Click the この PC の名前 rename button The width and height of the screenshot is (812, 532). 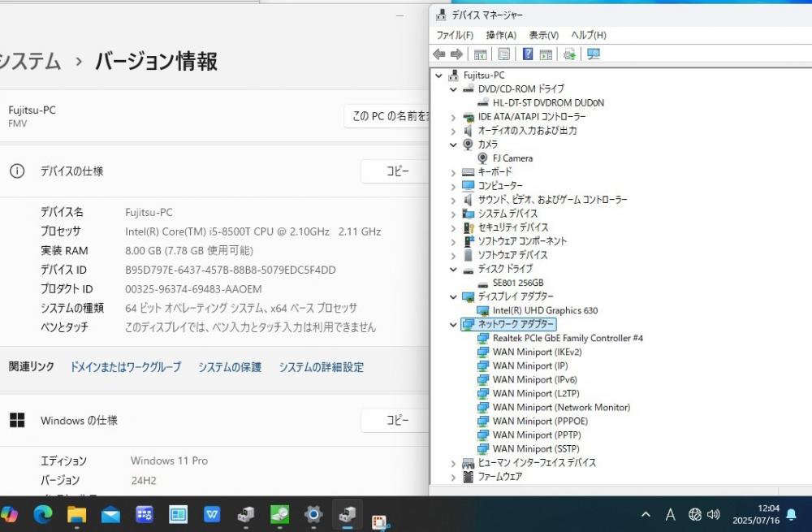click(387, 116)
